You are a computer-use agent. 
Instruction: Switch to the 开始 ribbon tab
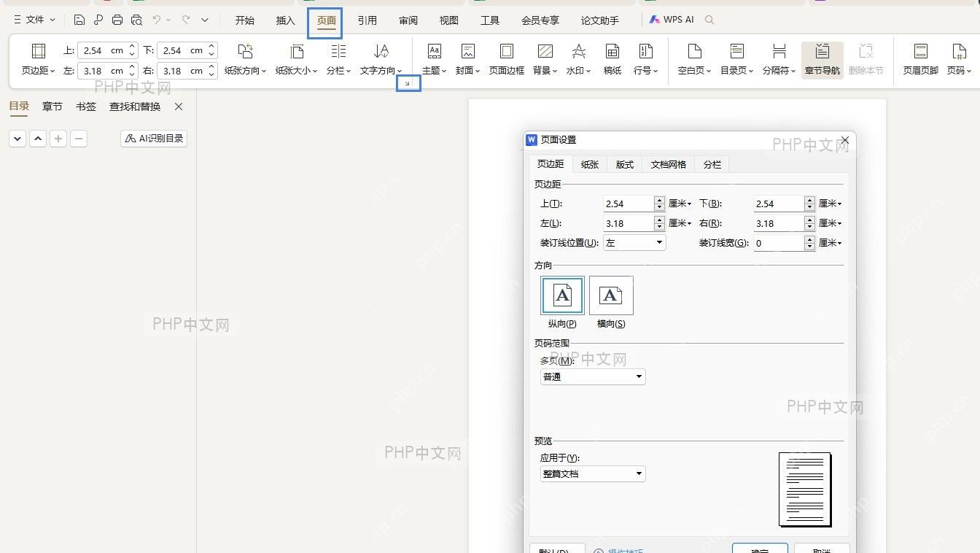pyautogui.click(x=244, y=20)
